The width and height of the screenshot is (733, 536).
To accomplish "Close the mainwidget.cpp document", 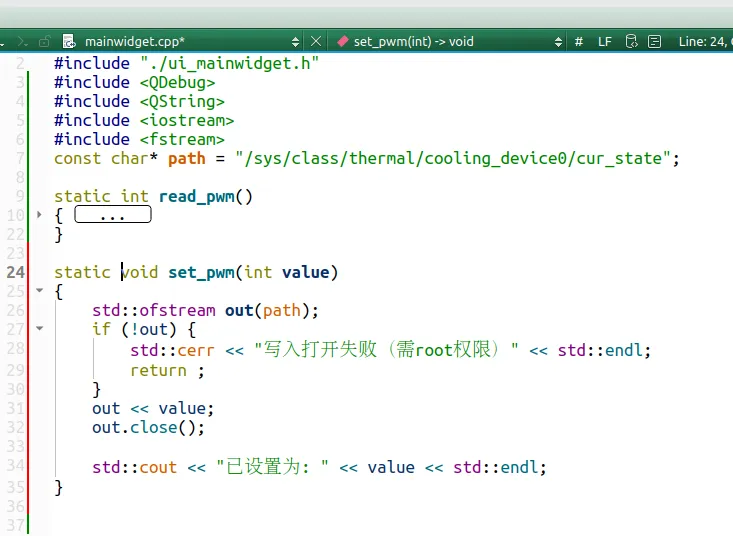I will point(316,42).
